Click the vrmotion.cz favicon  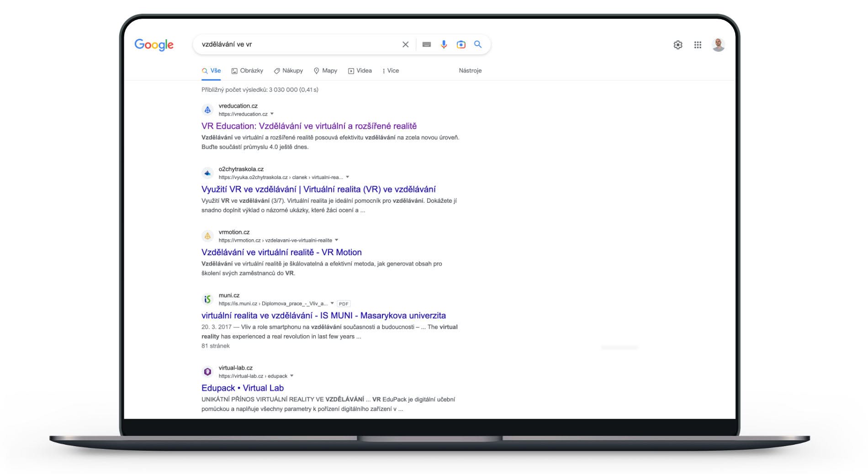[207, 236]
